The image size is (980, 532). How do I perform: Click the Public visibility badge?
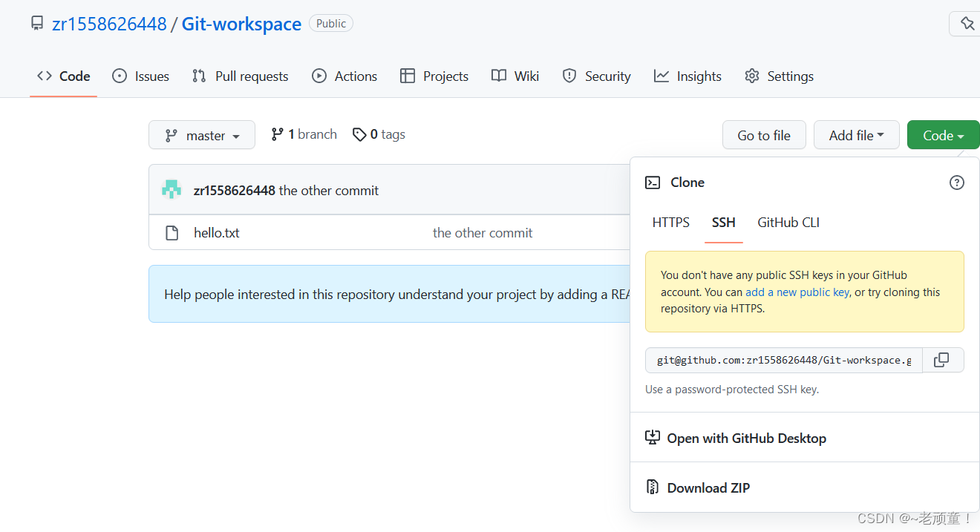click(331, 24)
